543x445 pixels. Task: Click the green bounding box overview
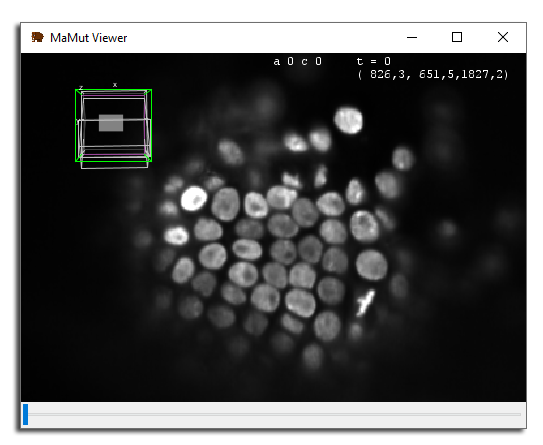[114, 125]
